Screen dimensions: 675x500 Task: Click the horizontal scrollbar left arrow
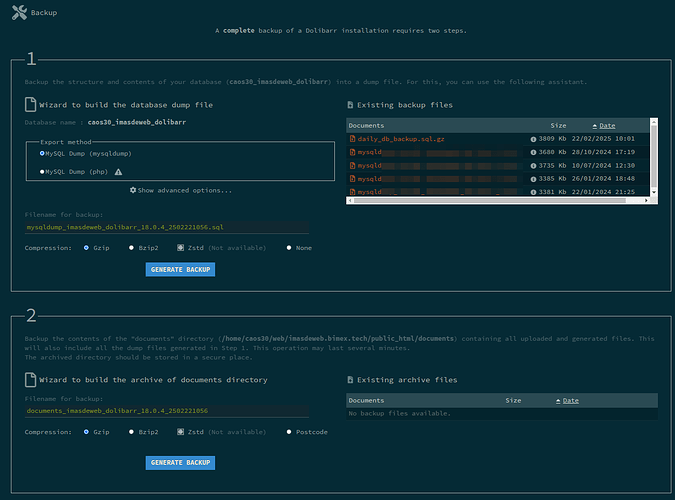click(x=350, y=200)
